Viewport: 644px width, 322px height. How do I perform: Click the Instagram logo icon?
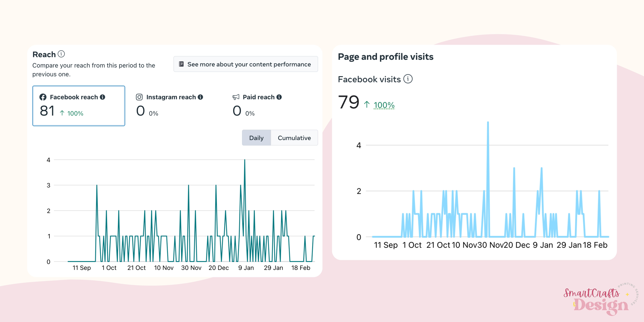[x=139, y=97]
